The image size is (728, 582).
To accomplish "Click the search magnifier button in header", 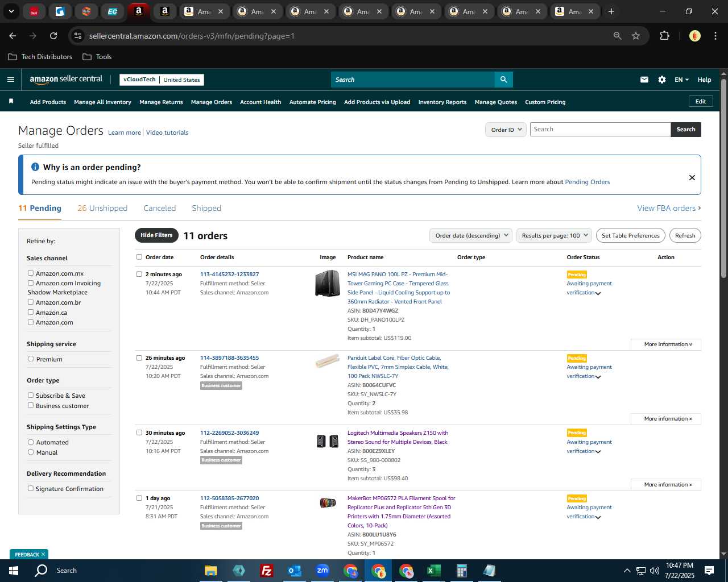I will click(503, 80).
